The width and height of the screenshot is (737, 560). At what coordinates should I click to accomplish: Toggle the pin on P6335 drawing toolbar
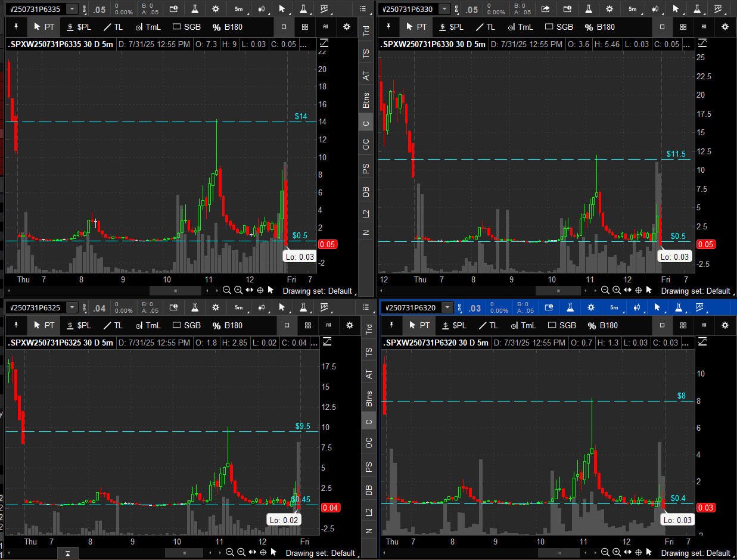click(16, 27)
